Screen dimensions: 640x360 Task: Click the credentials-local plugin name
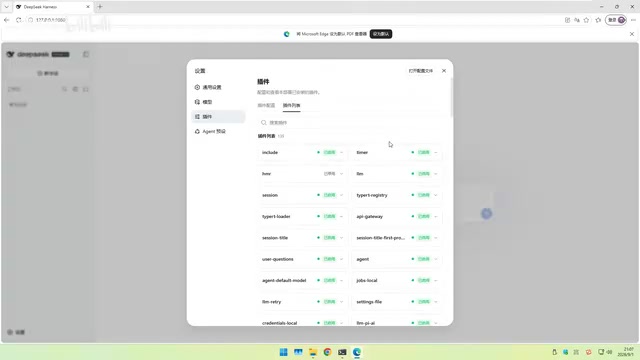[280, 323]
